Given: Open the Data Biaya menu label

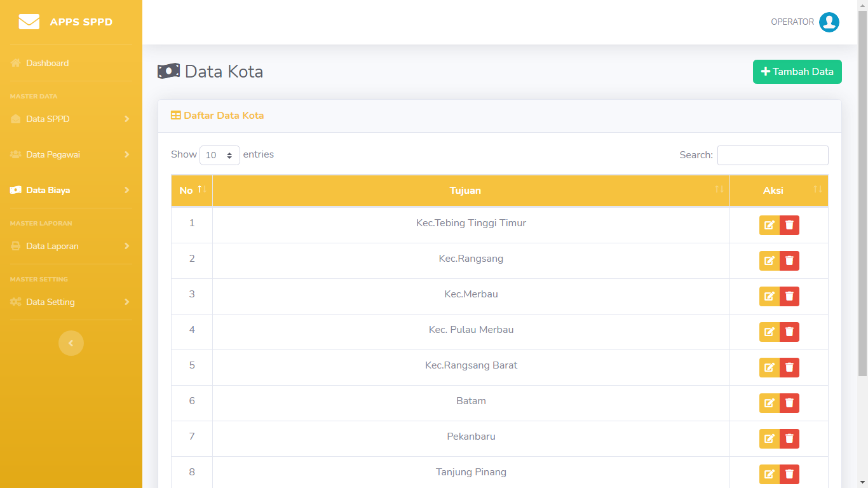Looking at the screenshot, I should pyautogui.click(x=48, y=190).
